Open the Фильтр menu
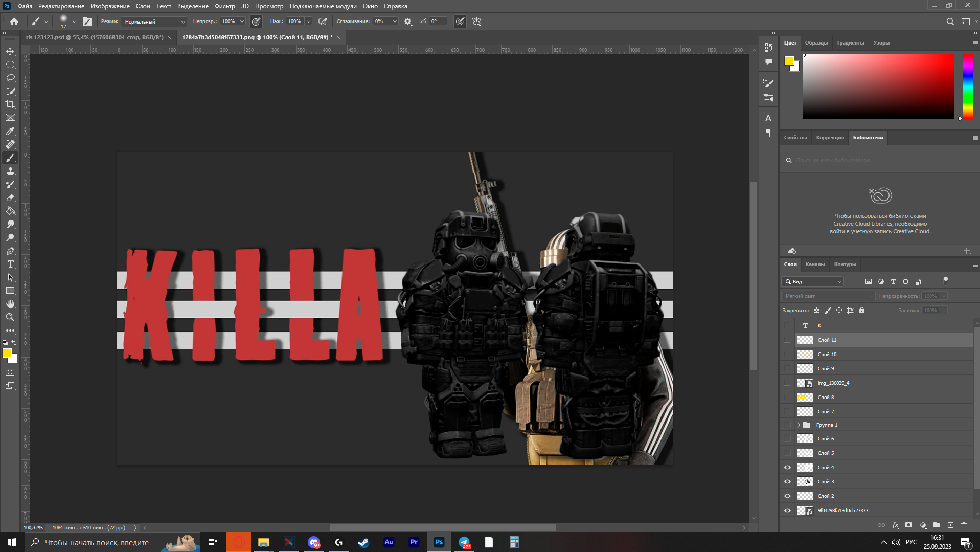 224,6
